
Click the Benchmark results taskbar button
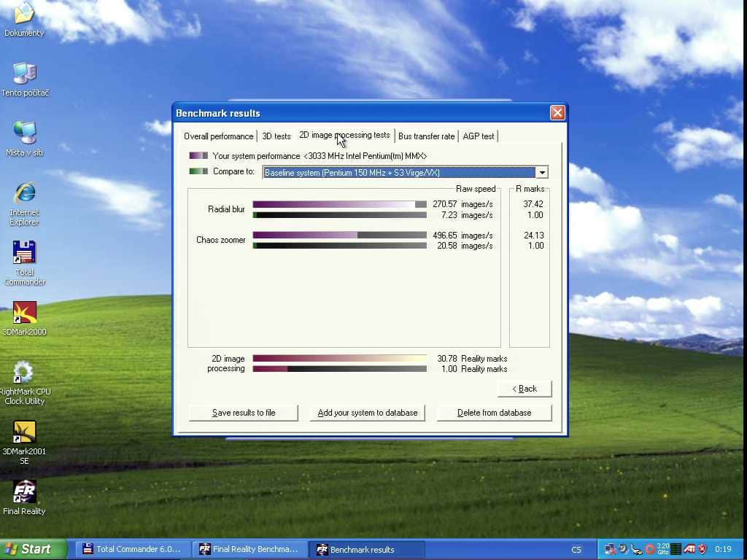click(367, 550)
